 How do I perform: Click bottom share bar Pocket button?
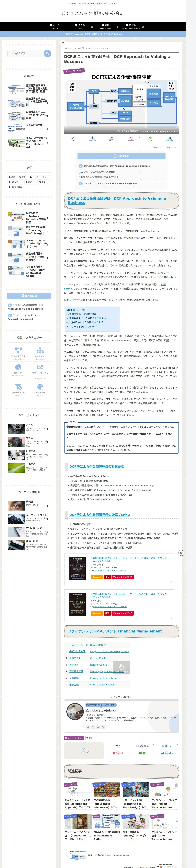click(118, 753)
